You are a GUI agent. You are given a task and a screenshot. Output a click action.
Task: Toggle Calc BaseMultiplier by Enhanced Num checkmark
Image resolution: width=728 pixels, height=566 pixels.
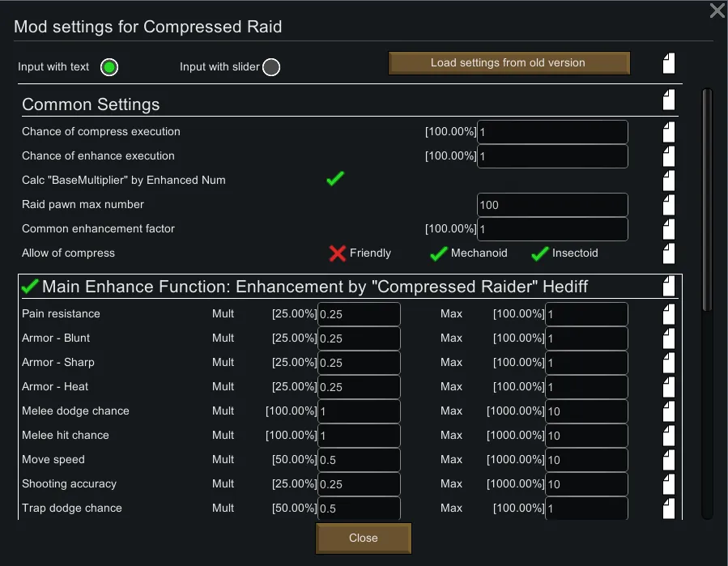tap(335, 179)
